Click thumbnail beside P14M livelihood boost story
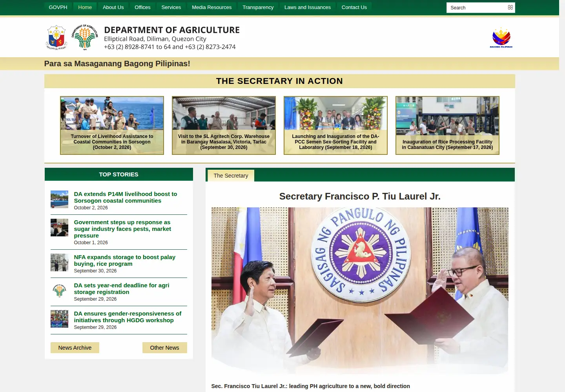Screen dimensions: 565x392 click(59, 199)
